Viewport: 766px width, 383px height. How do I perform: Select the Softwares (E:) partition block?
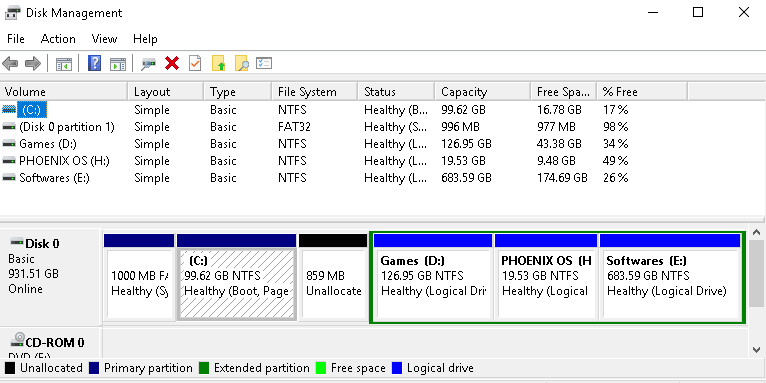pos(670,277)
